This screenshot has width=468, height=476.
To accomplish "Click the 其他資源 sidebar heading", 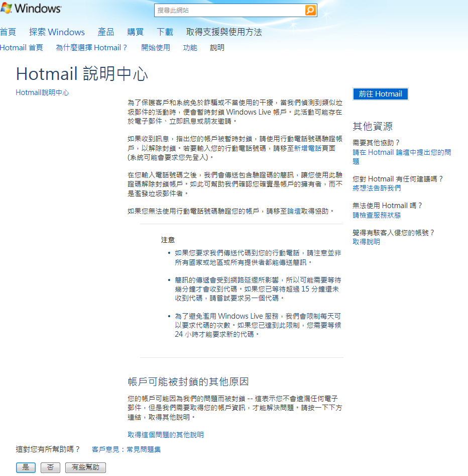I will 373,126.
